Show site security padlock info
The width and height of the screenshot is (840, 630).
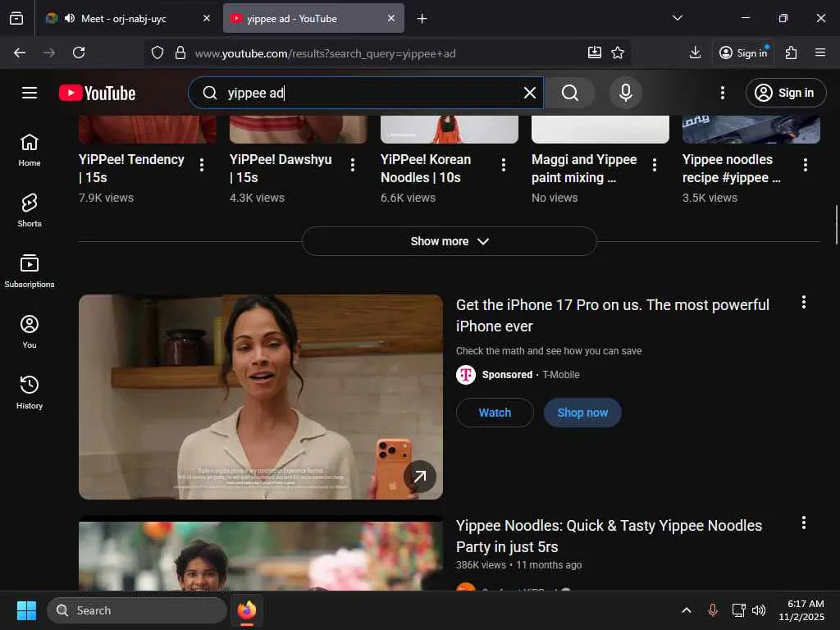pos(180,52)
